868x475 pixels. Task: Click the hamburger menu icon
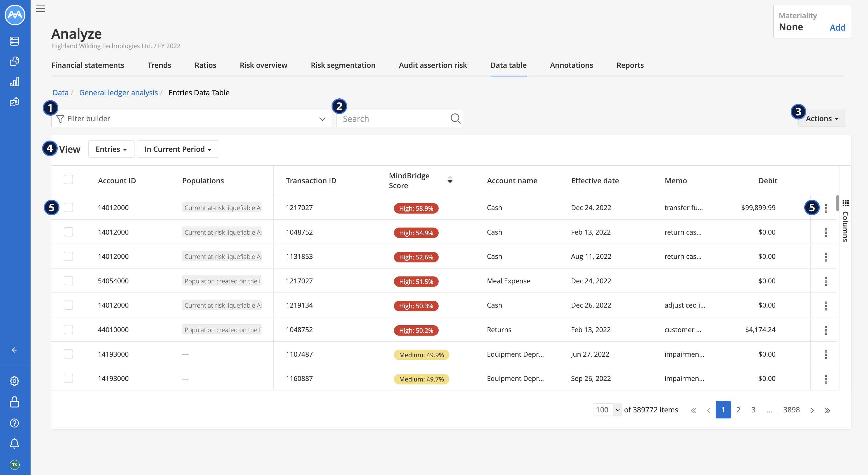[40, 8]
